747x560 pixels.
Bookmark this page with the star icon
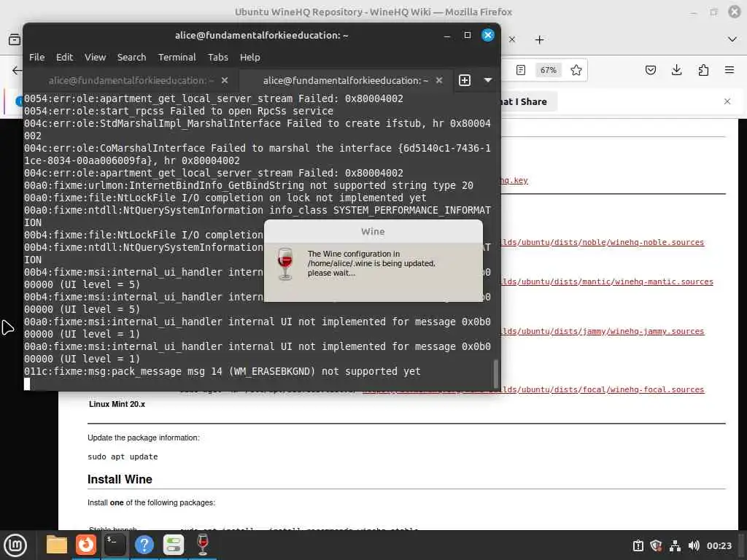[576, 70]
